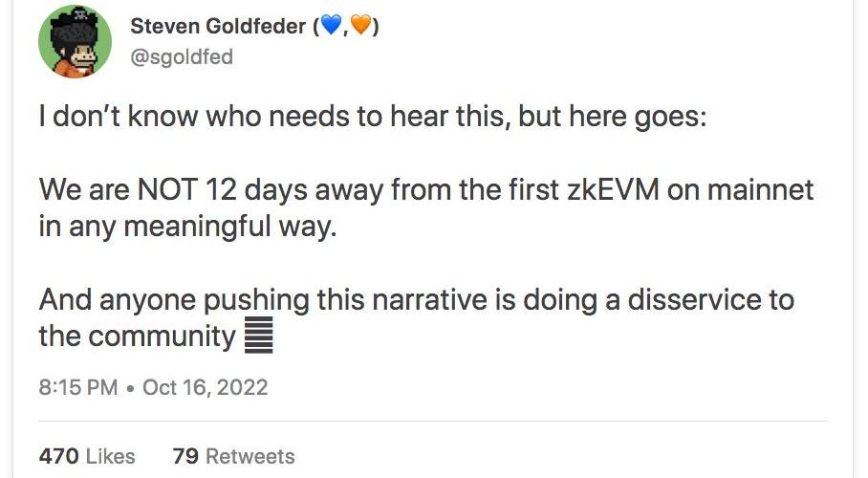
Task: Click the blue heart emoji in name
Action: click(x=332, y=26)
